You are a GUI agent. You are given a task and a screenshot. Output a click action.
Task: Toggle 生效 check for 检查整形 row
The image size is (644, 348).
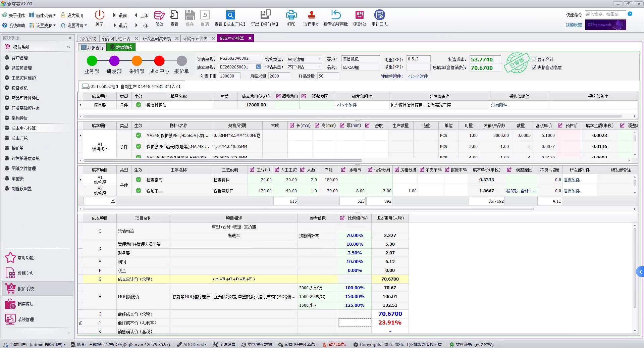139,180
